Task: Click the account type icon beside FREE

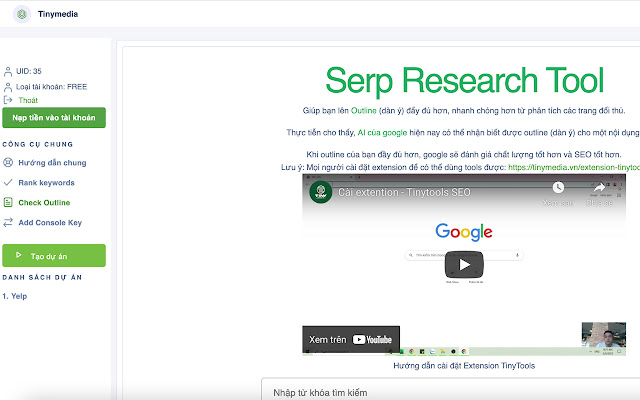Action: [x=8, y=87]
